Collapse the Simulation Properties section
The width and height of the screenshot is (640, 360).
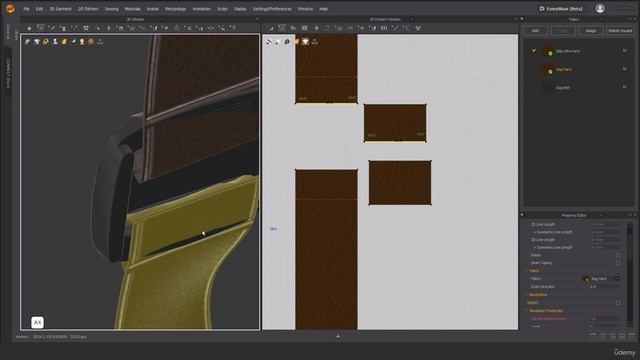[526, 311]
